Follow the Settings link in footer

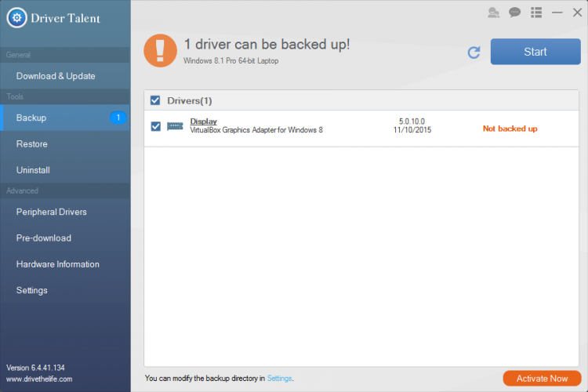(x=279, y=378)
